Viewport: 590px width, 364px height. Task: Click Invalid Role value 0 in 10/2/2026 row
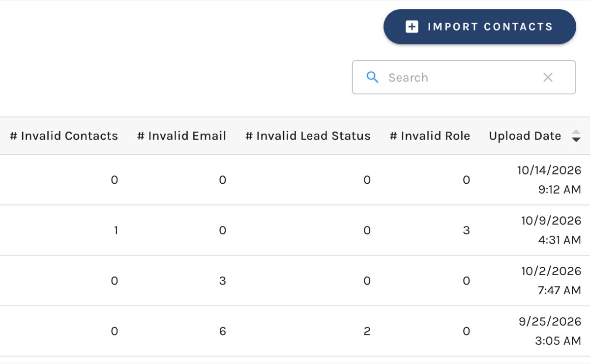(x=467, y=281)
